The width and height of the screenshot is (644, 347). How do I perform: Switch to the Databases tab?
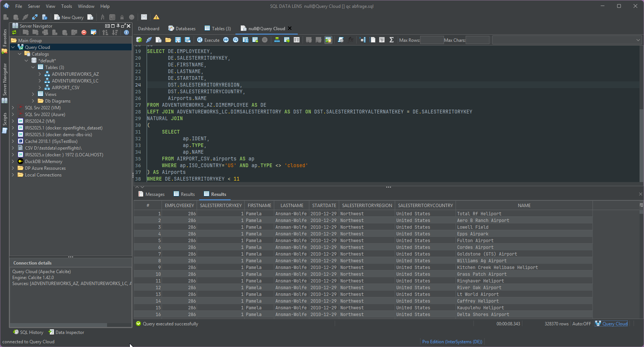click(x=182, y=29)
